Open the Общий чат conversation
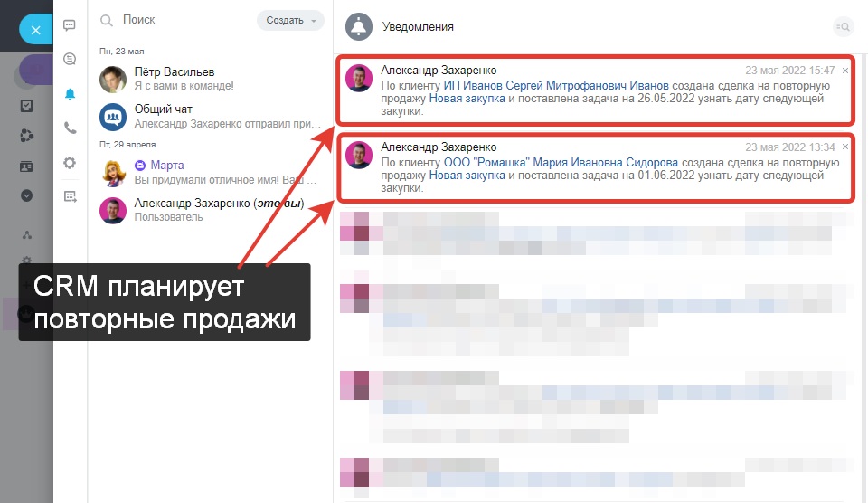This screenshot has width=868, height=503. click(x=211, y=117)
